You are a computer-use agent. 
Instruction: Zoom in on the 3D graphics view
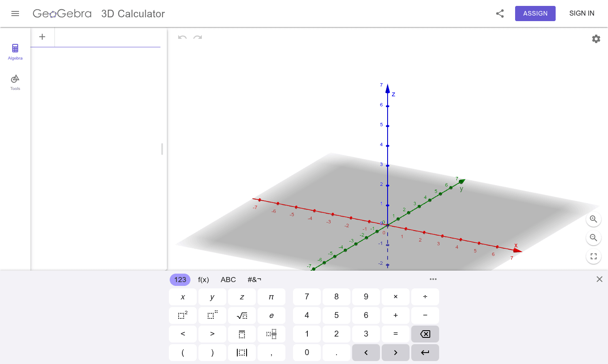(x=593, y=219)
